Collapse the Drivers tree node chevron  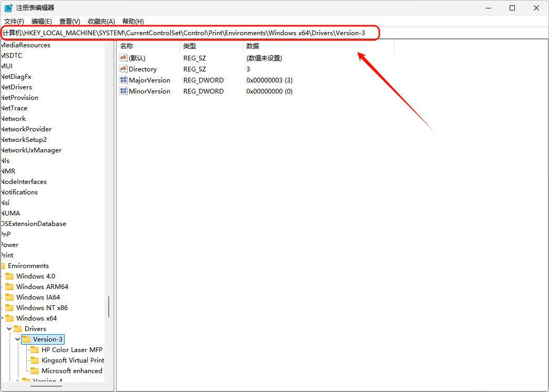coord(9,329)
